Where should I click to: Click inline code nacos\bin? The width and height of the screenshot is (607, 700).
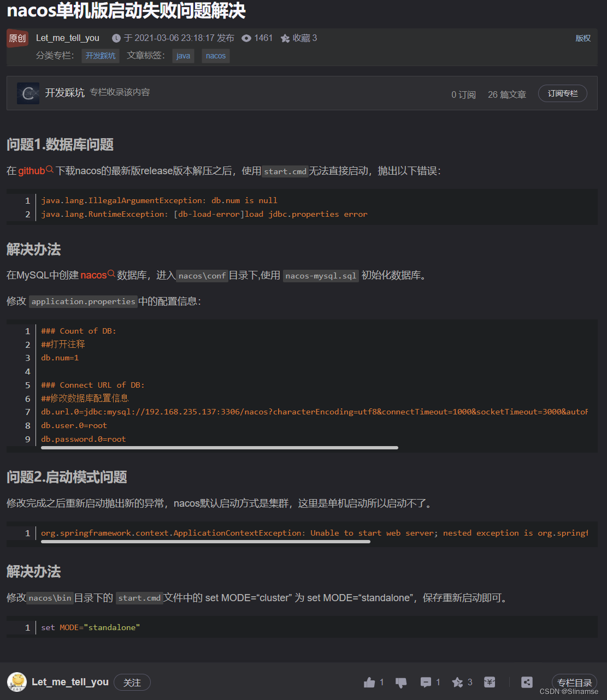(x=50, y=598)
